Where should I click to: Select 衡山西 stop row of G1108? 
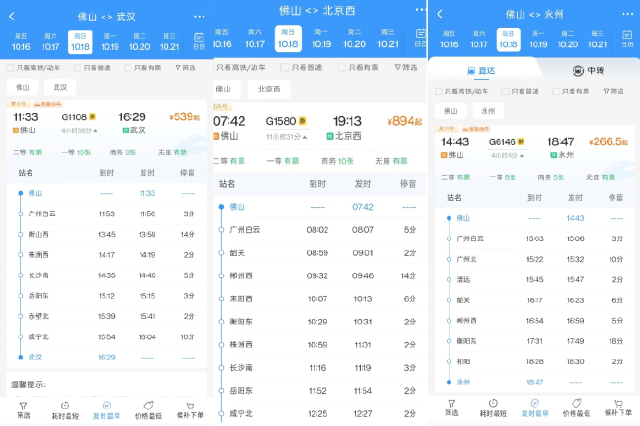(x=107, y=234)
